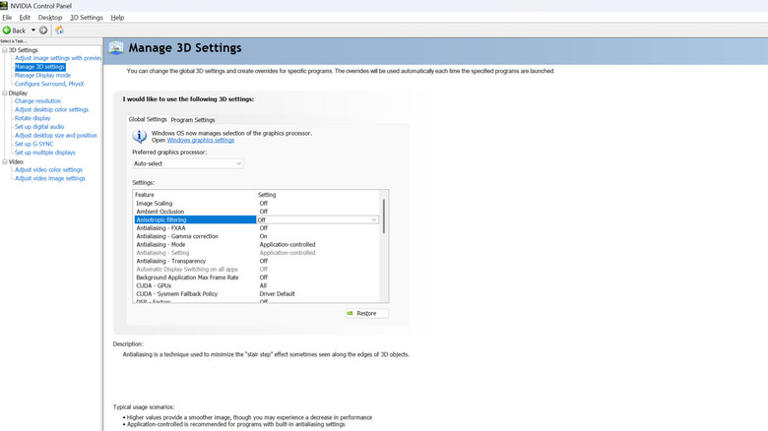
Task: Open the File menu
Action: pos(7,18)
